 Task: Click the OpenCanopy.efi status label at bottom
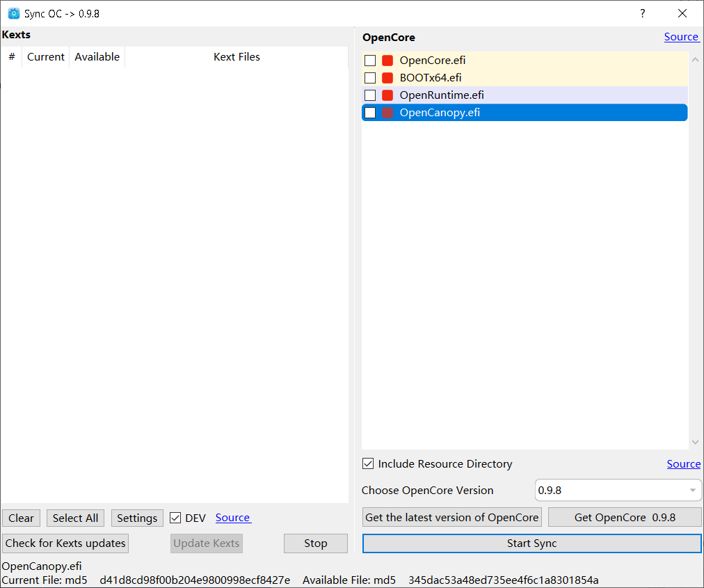42,566
